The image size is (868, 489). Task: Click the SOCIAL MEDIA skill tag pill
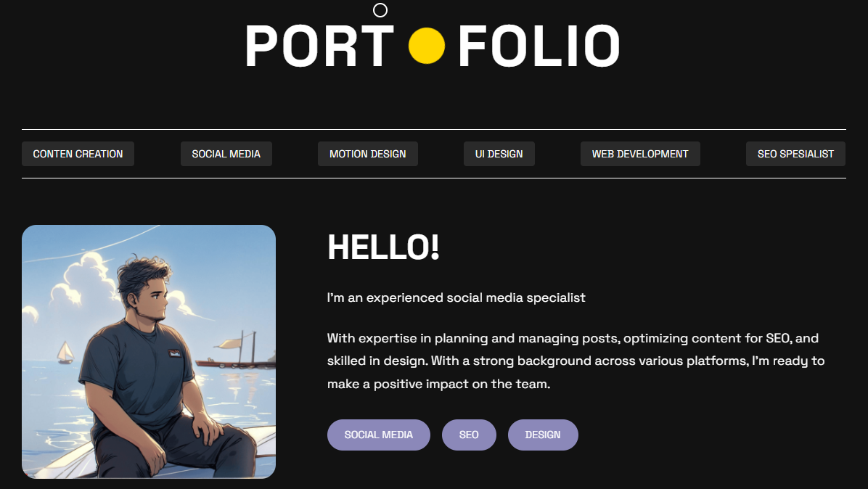pyautogui.click(x=378, y=435)
